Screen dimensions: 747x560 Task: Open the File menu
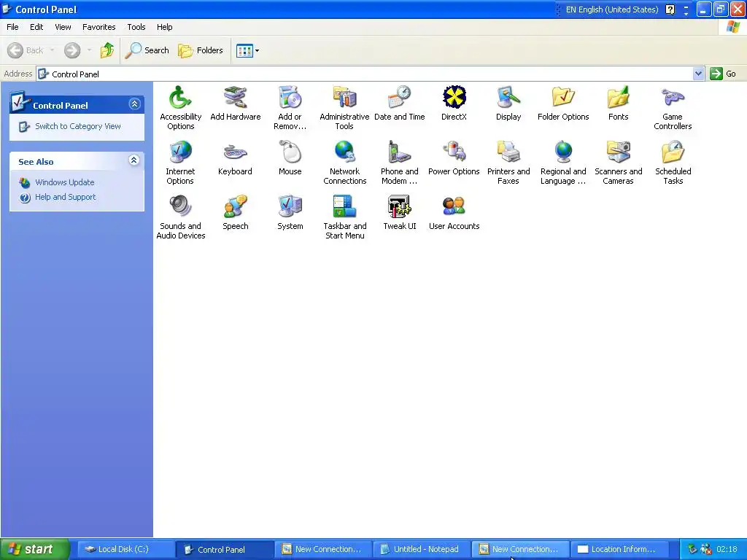click(x=12, y=27)
